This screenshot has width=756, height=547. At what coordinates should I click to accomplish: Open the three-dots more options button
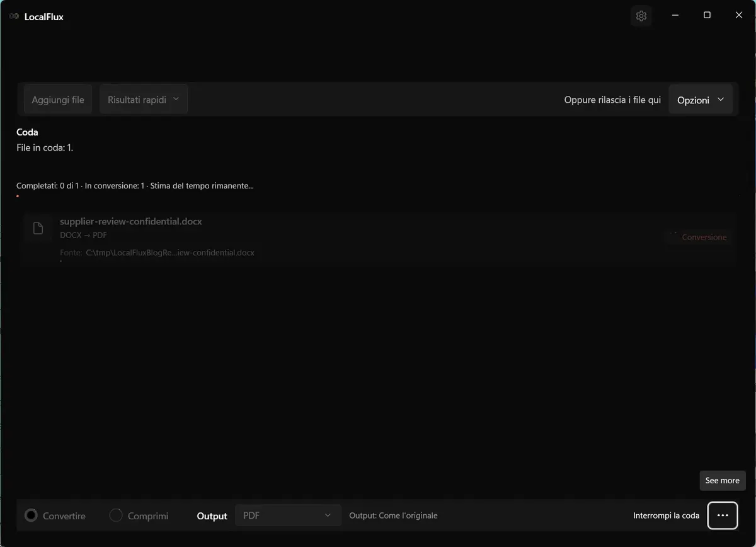point(723,515)
